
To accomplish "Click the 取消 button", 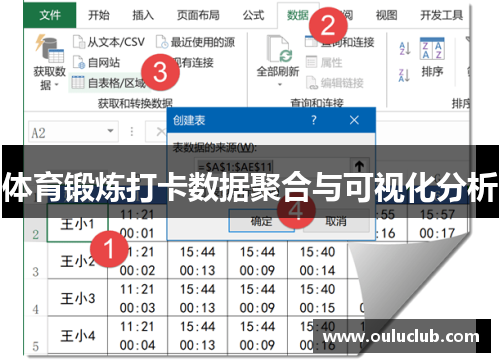I will (x=336, y=221).
